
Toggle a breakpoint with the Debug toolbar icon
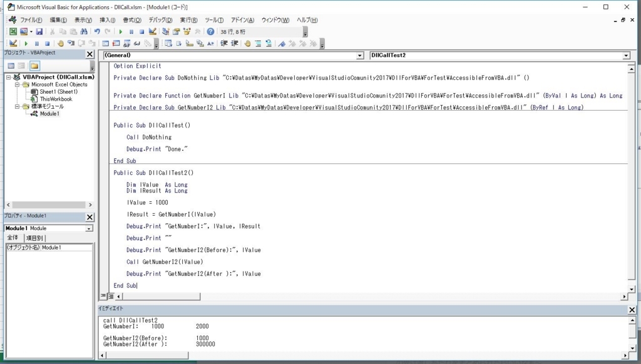[60, 43]
